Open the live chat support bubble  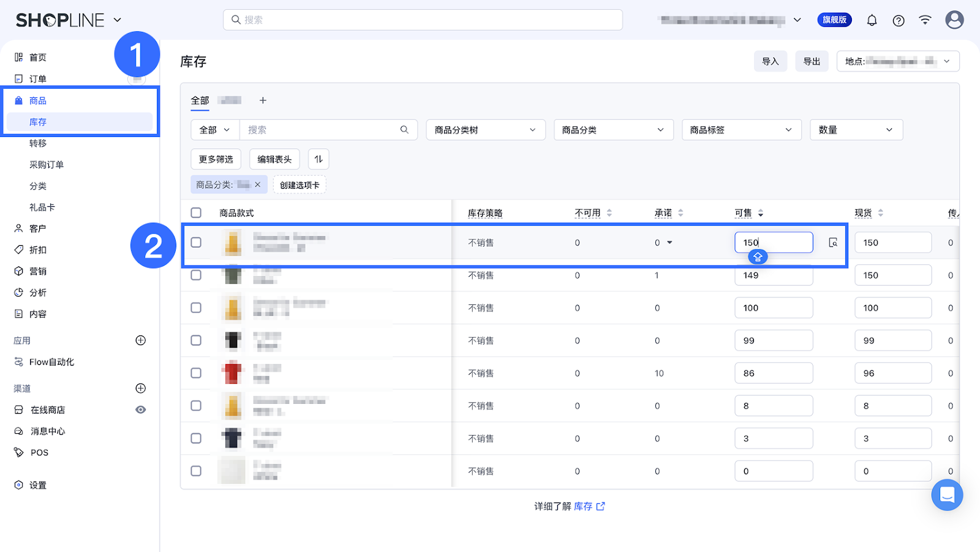[946, 494]
